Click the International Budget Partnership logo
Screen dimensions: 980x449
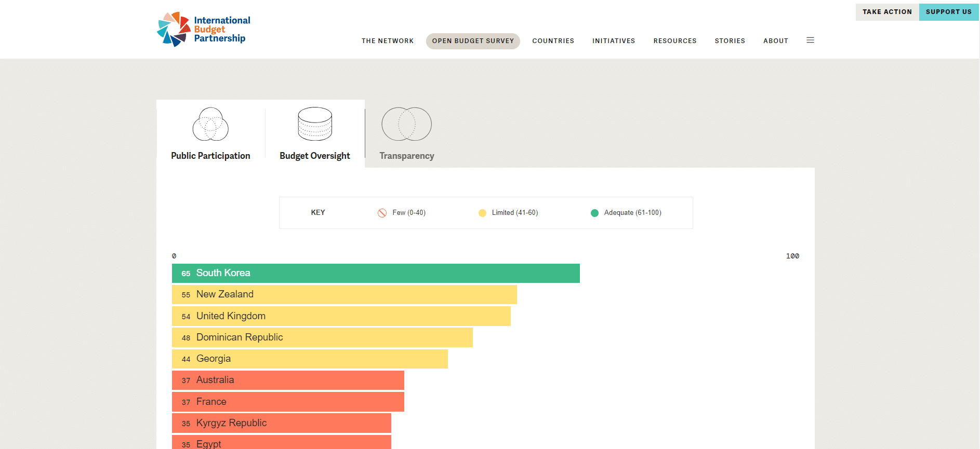[x=204, y=30]
